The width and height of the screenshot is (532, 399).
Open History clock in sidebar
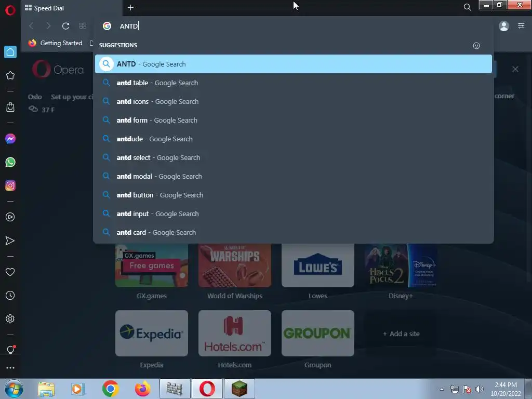10,296
